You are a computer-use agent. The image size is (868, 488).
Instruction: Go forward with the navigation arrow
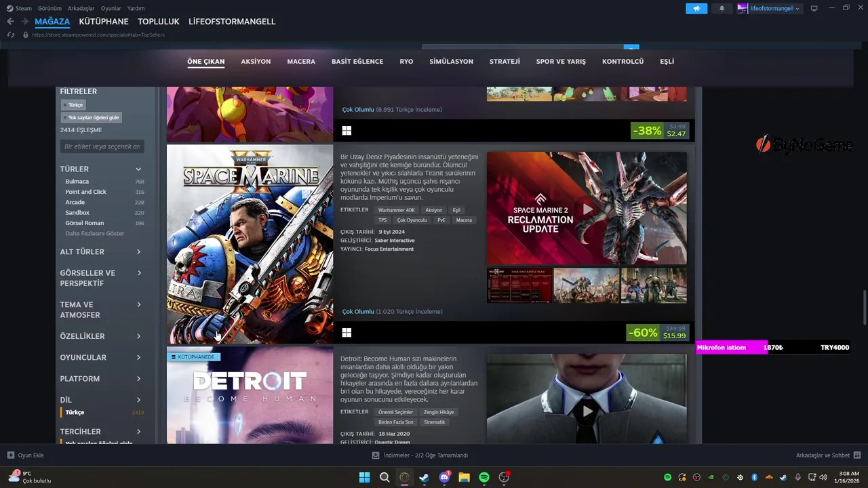click(24, 22)
